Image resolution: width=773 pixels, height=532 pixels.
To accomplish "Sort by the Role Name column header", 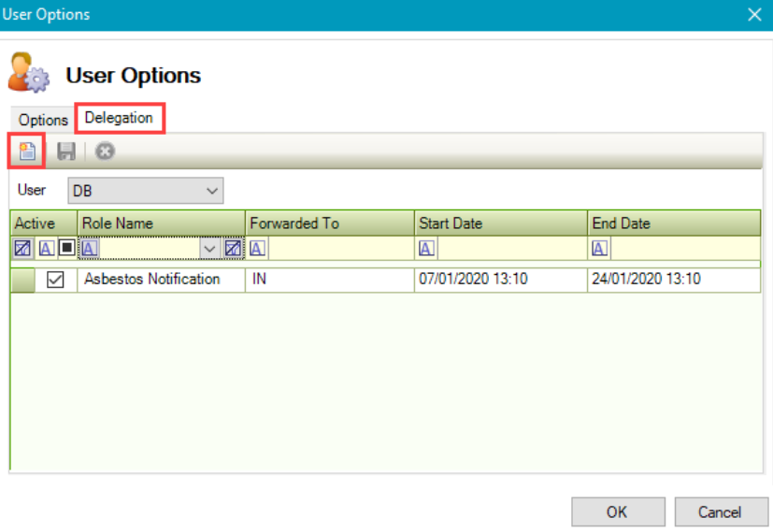I will (161, 223).
